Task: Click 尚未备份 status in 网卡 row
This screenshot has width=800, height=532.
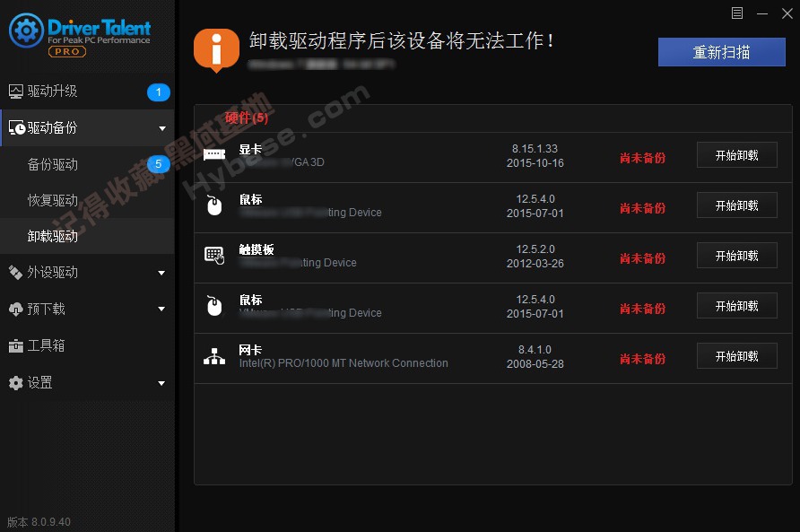Action: point(642,359)
